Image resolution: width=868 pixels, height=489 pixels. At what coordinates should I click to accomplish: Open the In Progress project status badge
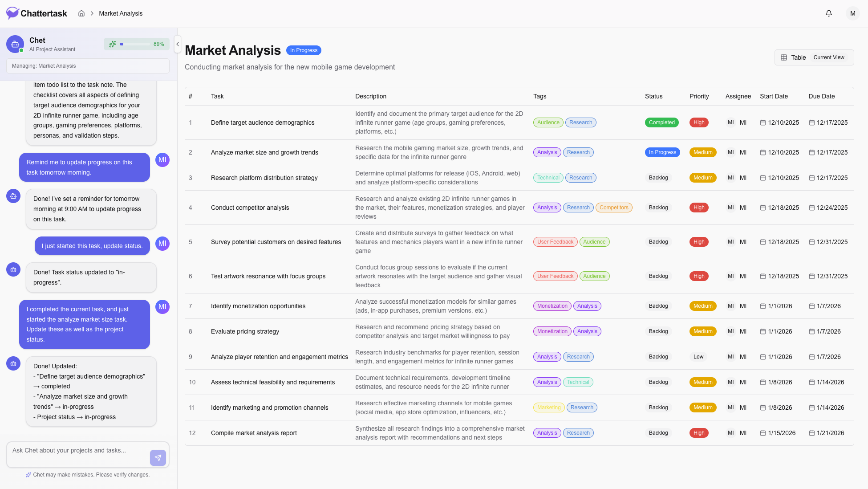point(304,50)
